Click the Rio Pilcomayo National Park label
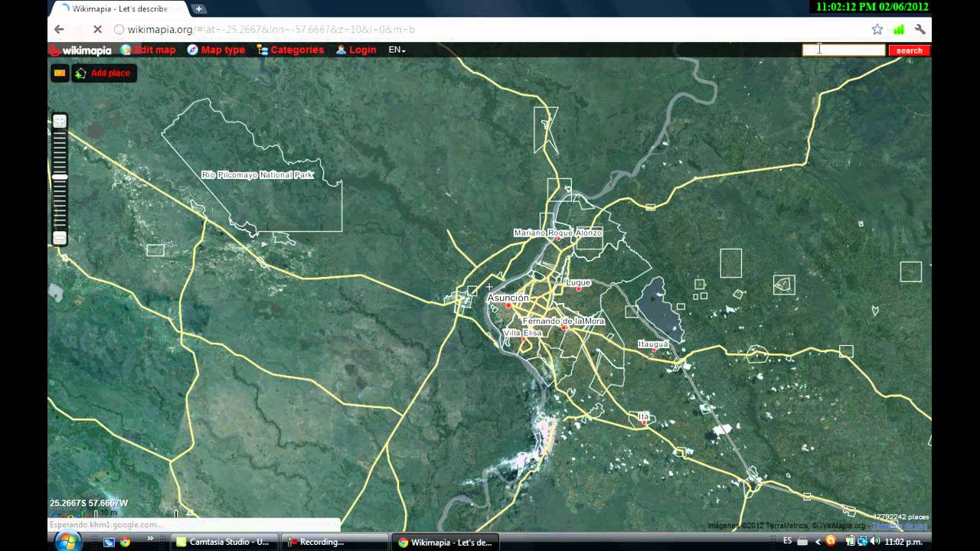 pos(258,175)
